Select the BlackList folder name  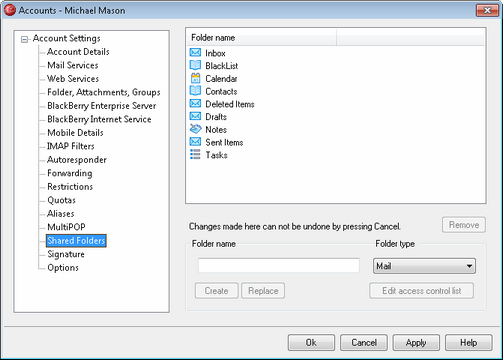[222, 66]
